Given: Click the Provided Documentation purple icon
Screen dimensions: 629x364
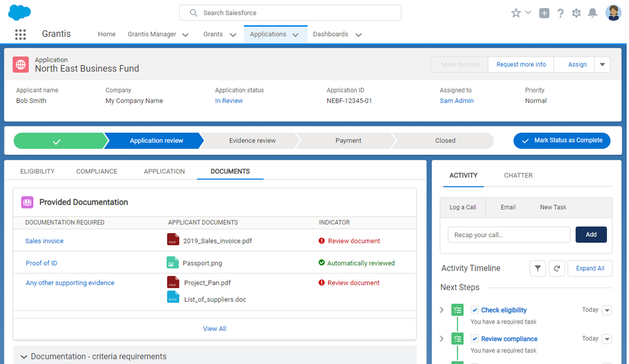Looking at the screenshot, I should (27, 202).
